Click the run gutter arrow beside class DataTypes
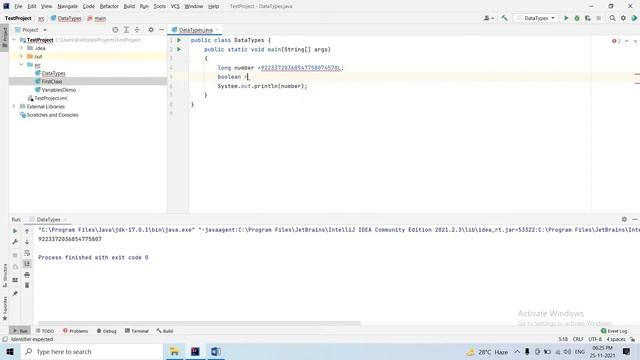The width and height of the screenshot is (640, 360). point(179,40)
